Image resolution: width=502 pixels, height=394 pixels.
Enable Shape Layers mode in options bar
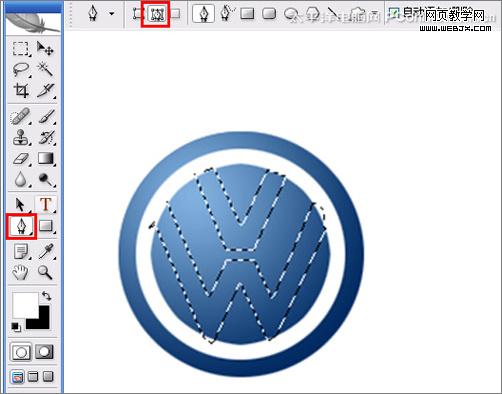[x=137, y=14]
